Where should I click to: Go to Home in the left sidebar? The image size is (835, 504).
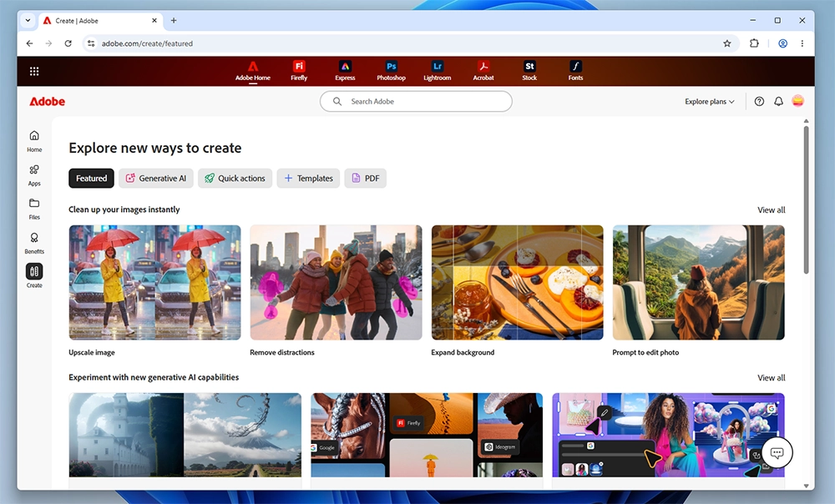click(34, 141)
